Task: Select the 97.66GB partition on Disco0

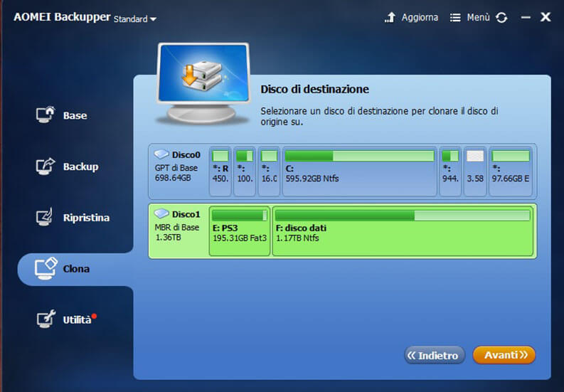Action: (x=511, y=171)
